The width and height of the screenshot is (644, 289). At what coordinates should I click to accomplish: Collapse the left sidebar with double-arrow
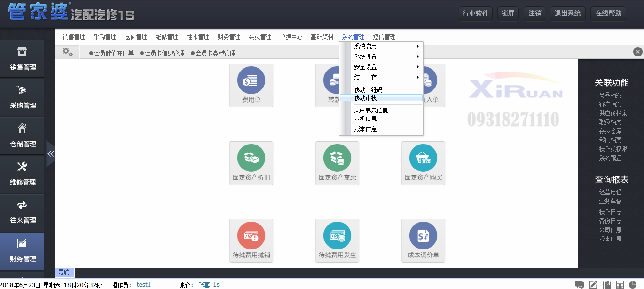[x=50, y=154]
